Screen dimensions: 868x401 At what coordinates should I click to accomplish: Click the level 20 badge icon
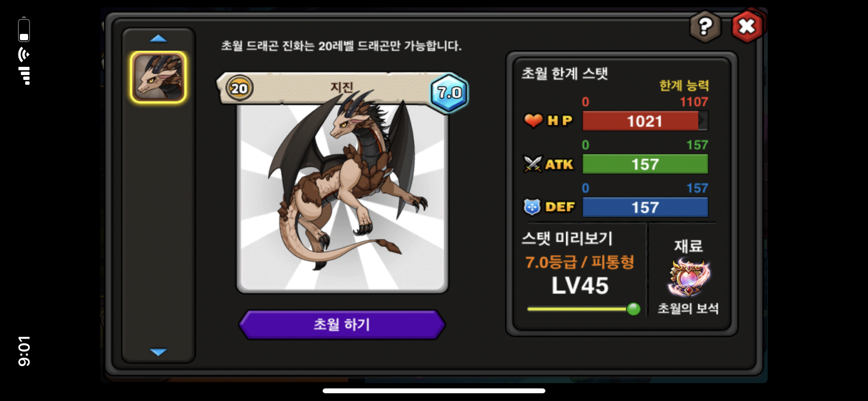[239, 88]
